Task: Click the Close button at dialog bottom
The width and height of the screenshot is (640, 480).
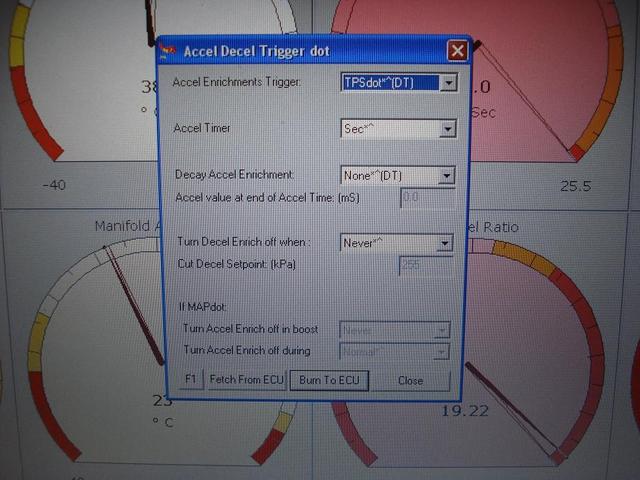Action: (x=410, y=380)
